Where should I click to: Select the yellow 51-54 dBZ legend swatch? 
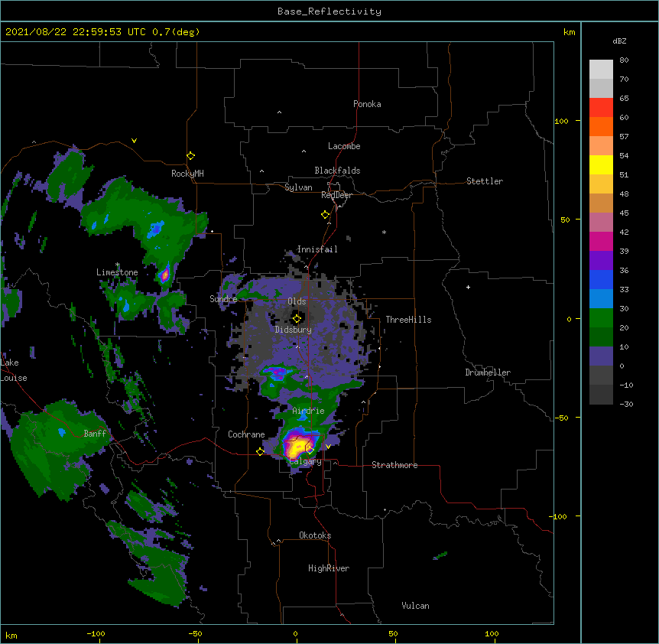[x=601, y=165]
